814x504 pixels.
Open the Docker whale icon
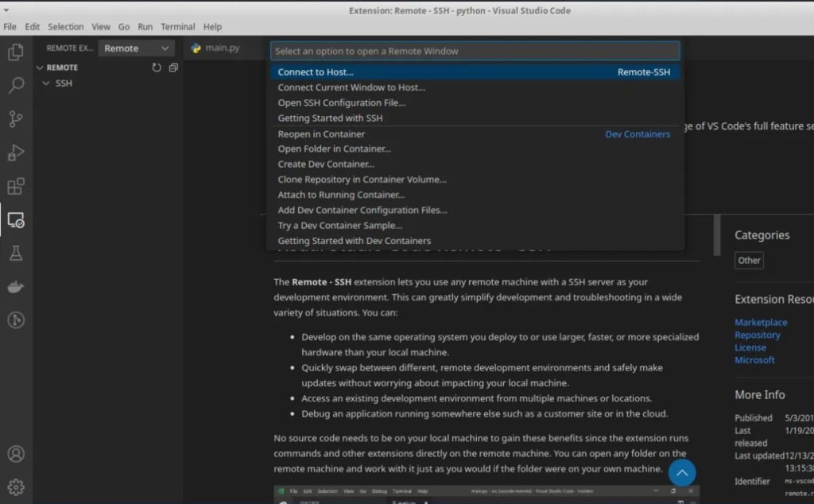(x=16, y=286)
